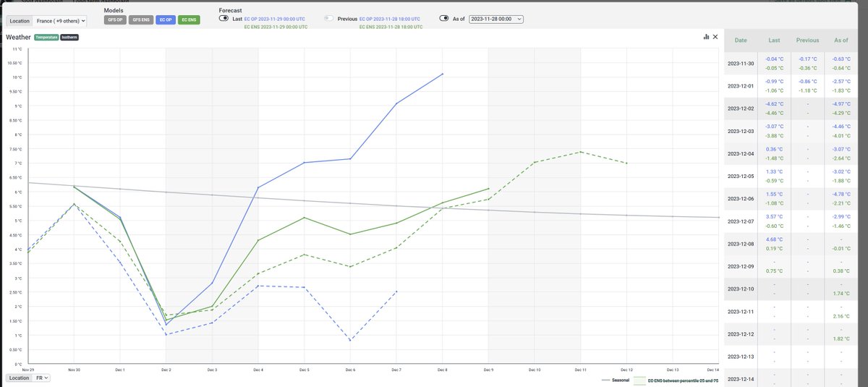Select the 2023-12-11 table row
The width and height of the screenshot is (868, 387).
pyautogui.click(x=791, y=311)
